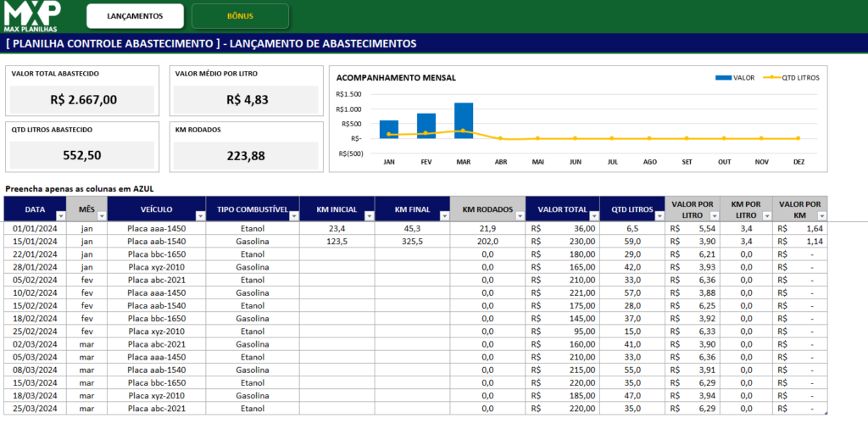Click the Valor Total Abastecido card value

pos(83,100)
